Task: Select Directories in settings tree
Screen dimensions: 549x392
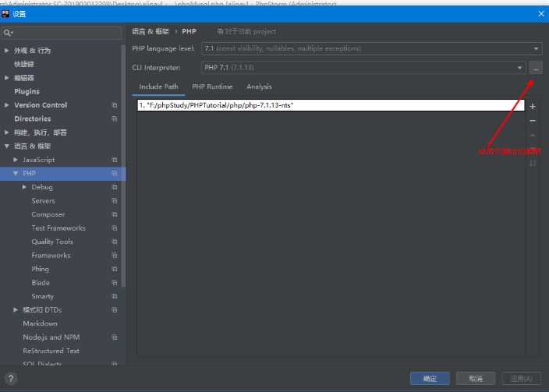Action: coord(33,118)
